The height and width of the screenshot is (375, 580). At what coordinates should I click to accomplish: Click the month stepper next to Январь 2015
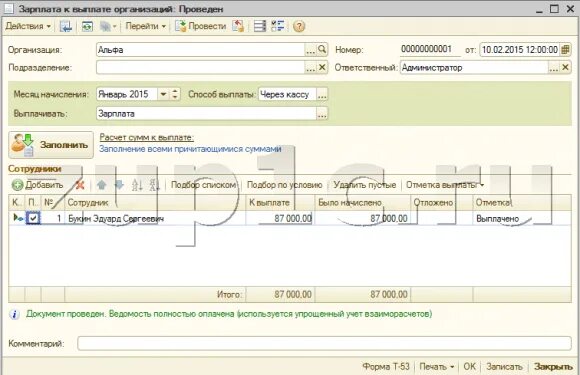pyautogui.click(x=175, y=94)
